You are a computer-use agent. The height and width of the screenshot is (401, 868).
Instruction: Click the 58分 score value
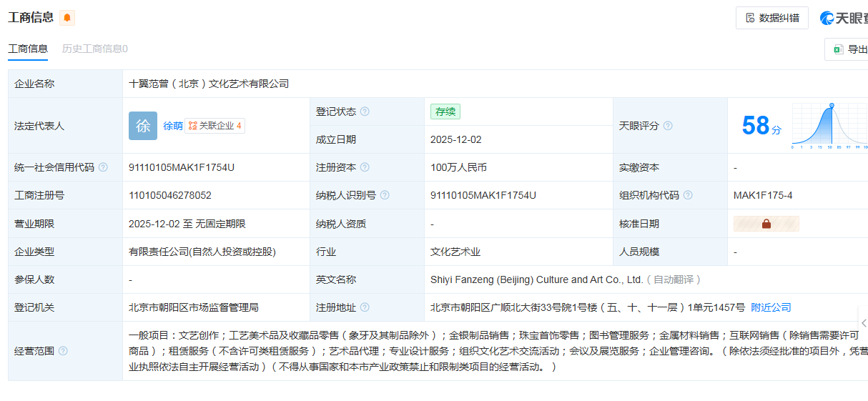[761, 126]
